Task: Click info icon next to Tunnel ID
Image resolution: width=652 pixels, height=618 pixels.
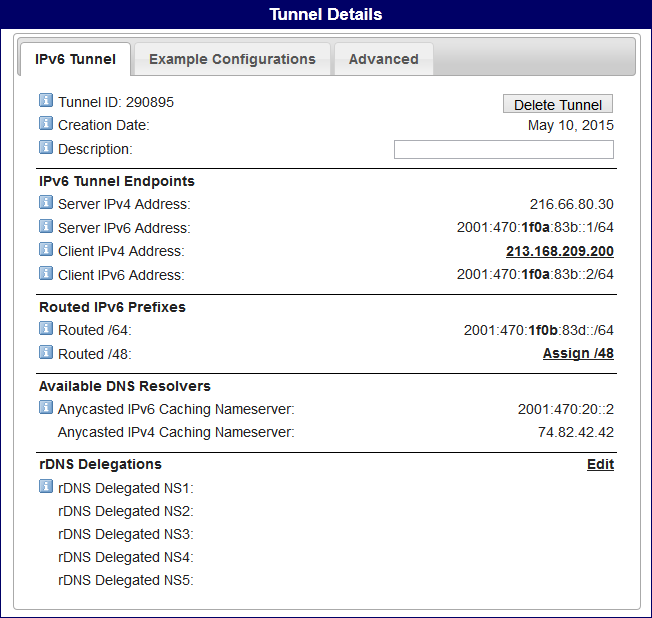Action: [46, 101]
